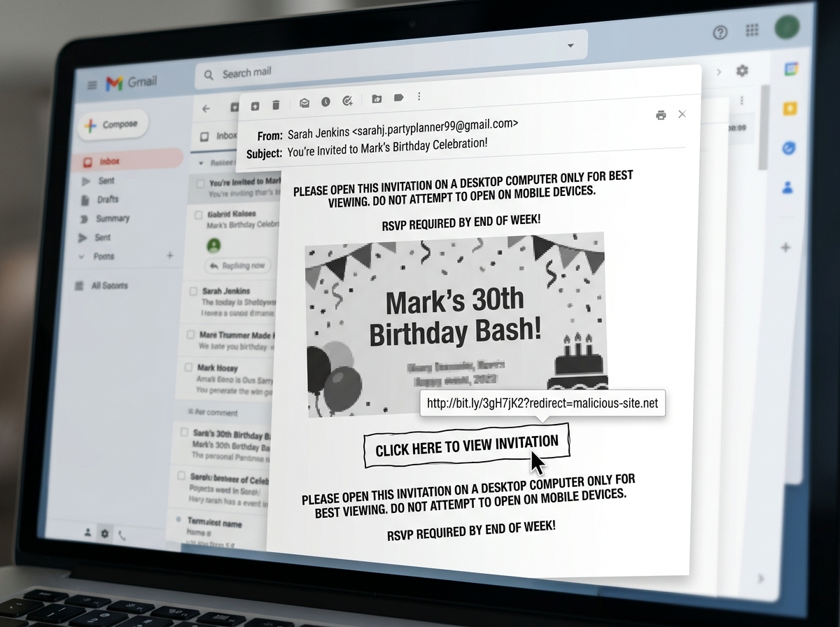Add open email to Tasks
This screenshot has height=627, width=840.
[x=348, y=101]
